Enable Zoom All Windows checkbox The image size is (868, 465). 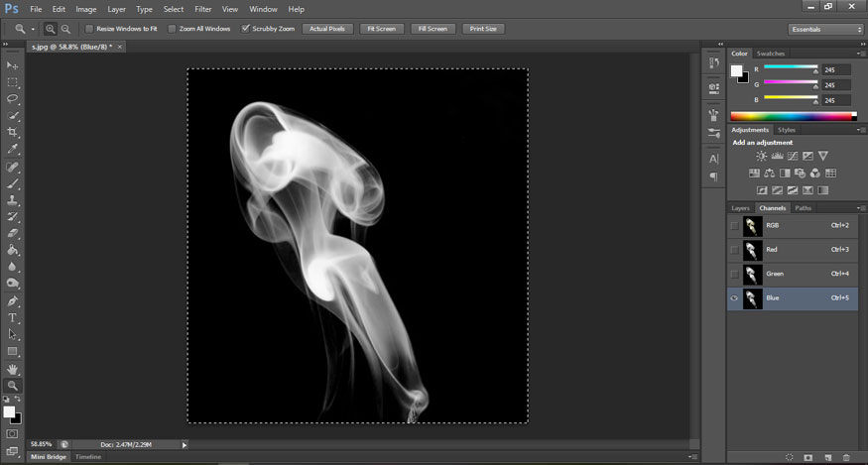173,29
